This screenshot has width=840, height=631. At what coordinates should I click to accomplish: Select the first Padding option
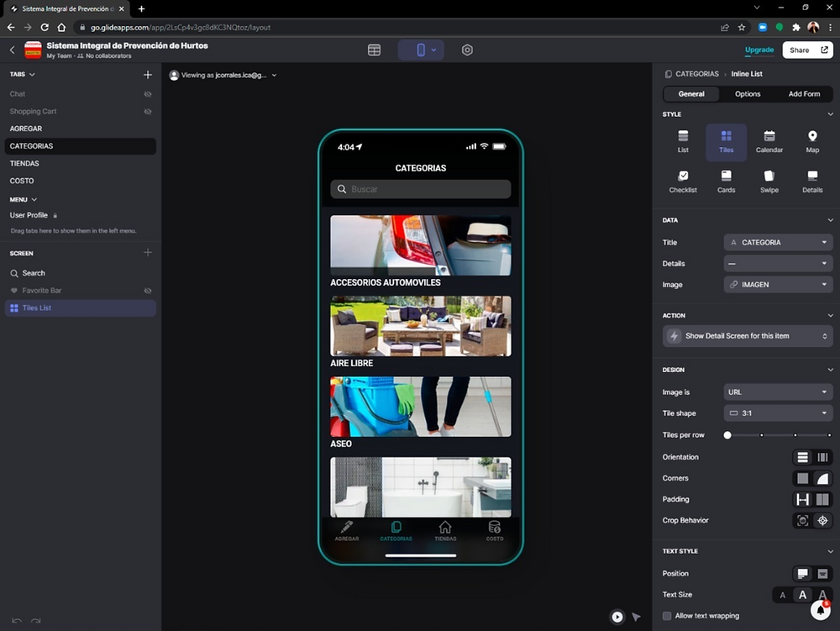[x=802, y=500]
